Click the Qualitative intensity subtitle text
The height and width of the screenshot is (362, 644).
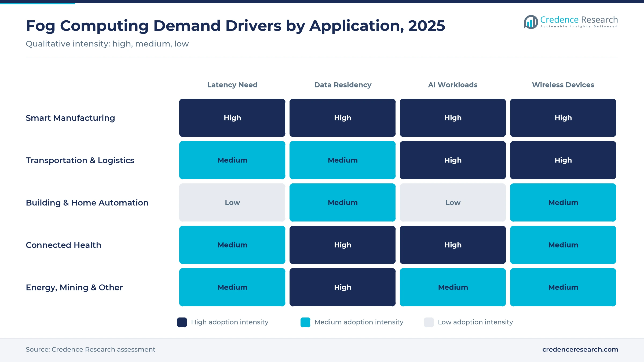[107, 44]
